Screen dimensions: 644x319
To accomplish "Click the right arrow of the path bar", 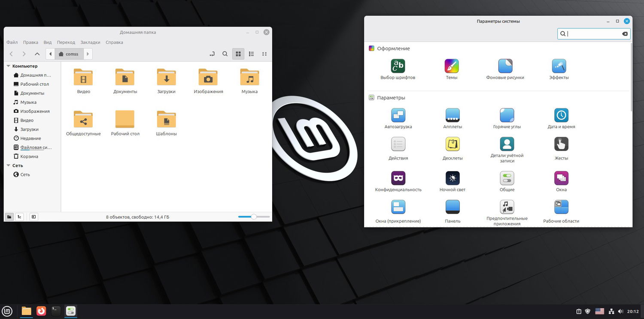I will 88,54.
